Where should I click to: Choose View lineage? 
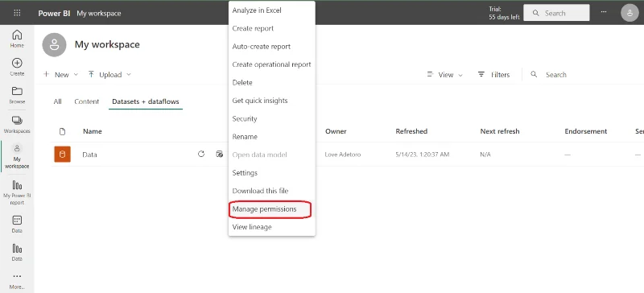(x=272, y=227)
